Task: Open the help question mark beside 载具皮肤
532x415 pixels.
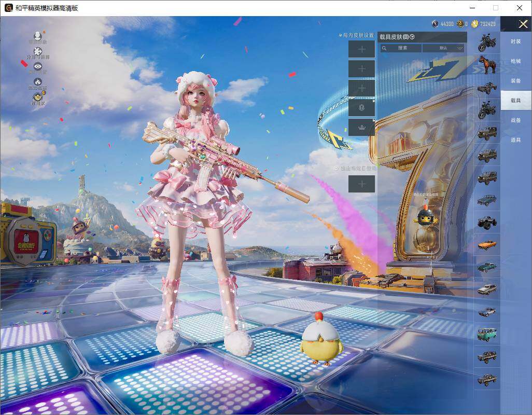Action: point(412,37)
